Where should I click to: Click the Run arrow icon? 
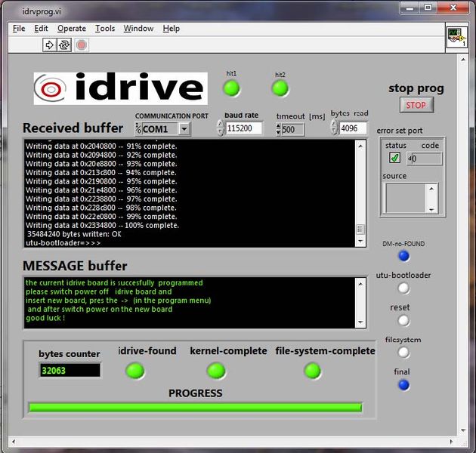pos(49,45)
